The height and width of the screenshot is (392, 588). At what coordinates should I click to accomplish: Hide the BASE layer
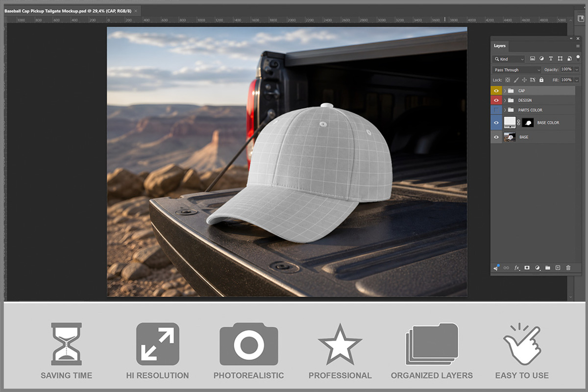(x=497, y=137)
